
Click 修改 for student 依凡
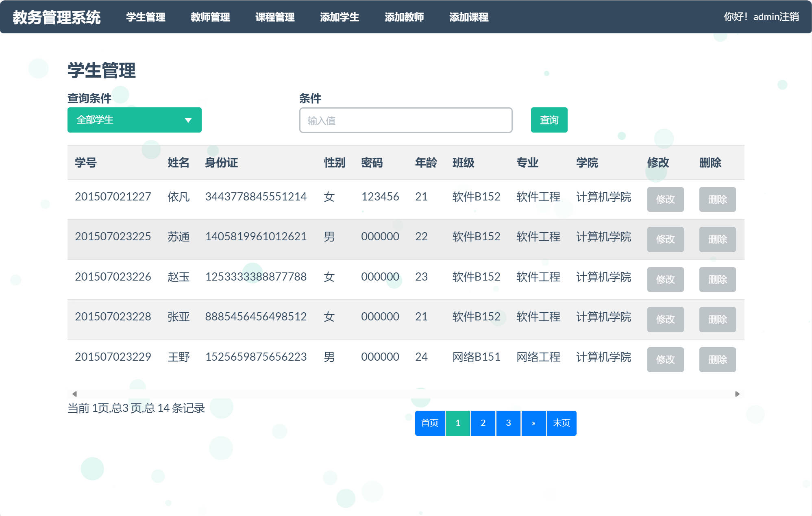click(x=665, y=199)
